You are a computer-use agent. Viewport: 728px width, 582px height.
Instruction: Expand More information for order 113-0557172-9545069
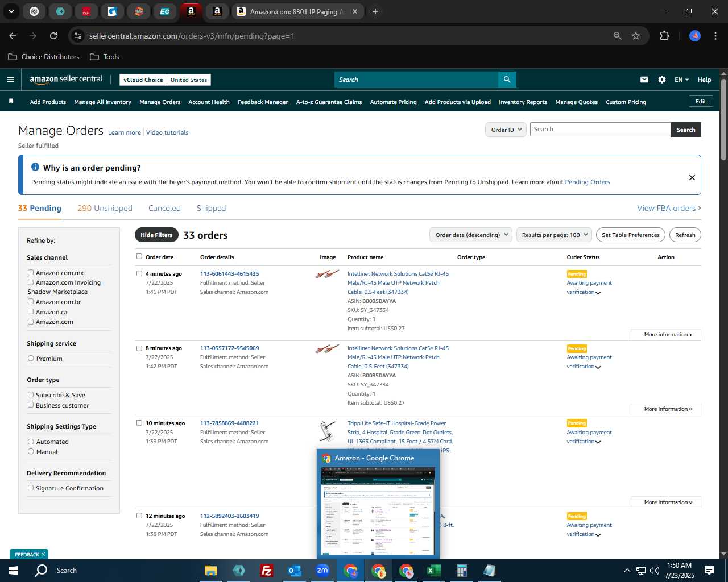666,409
